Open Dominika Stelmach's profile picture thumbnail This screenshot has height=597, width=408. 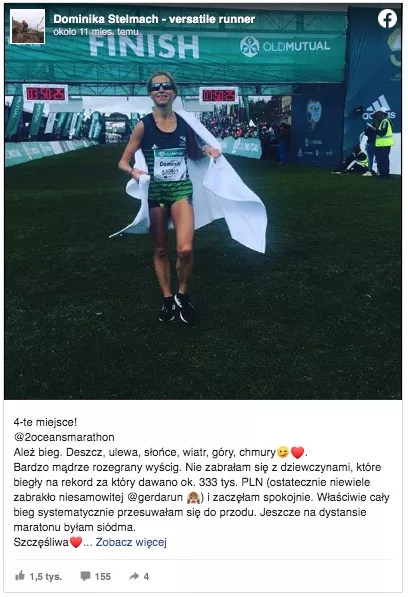[27, 26]
